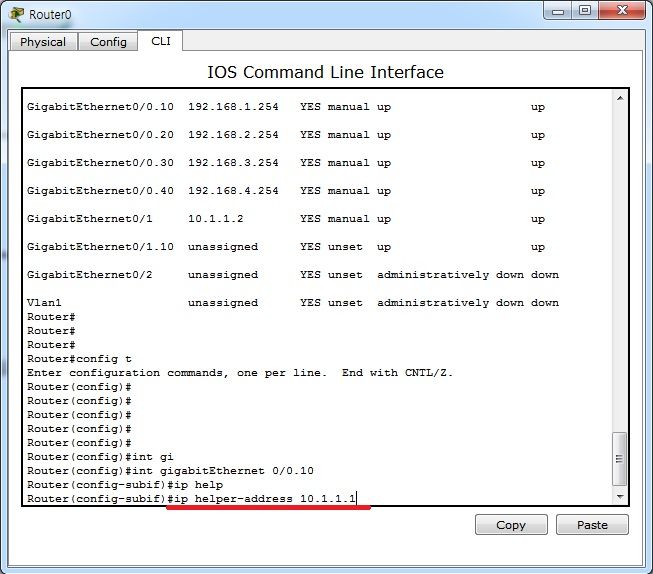This screenshot has height=574, width=653.
Task: Maximize the Router0 window
Action: (x=585, y=11)
